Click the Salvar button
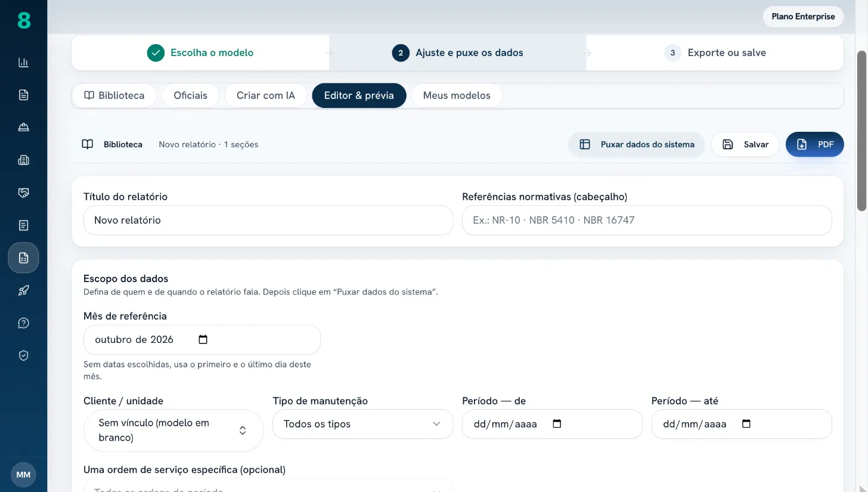This screenshot has width=868, height=492. 745,144
